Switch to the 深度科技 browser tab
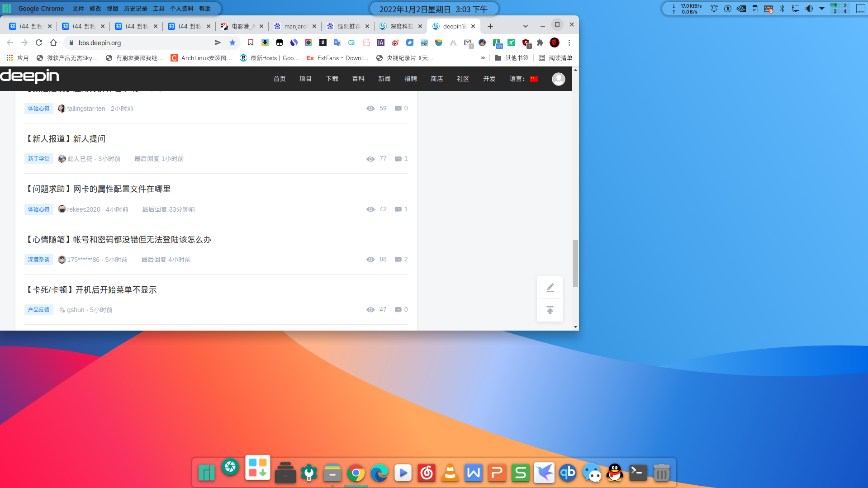The image size is (868, 488). (x=401, y=26)
